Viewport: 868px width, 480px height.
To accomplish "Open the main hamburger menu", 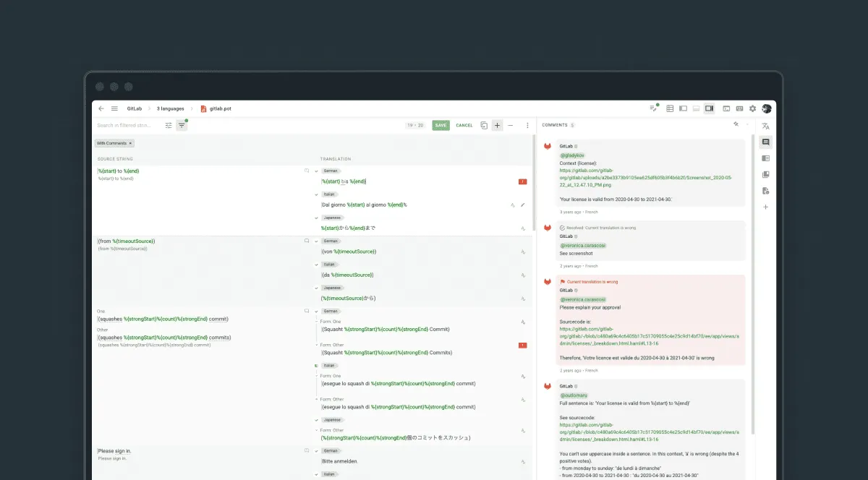I will tap(114, 108).
